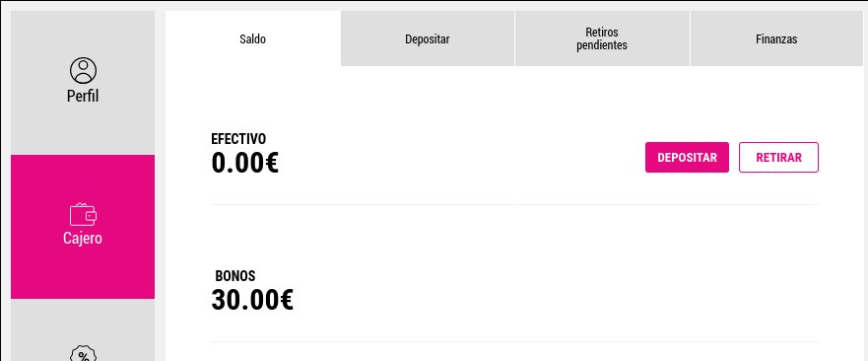868x361 pixels.
Task: Click the 0.00€ cash balance amount
Action: click(x=244, y=163)
